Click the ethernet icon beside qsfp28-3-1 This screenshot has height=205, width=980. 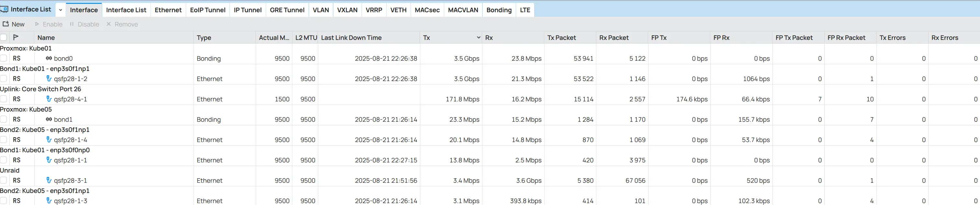click(x=49, y=180)
